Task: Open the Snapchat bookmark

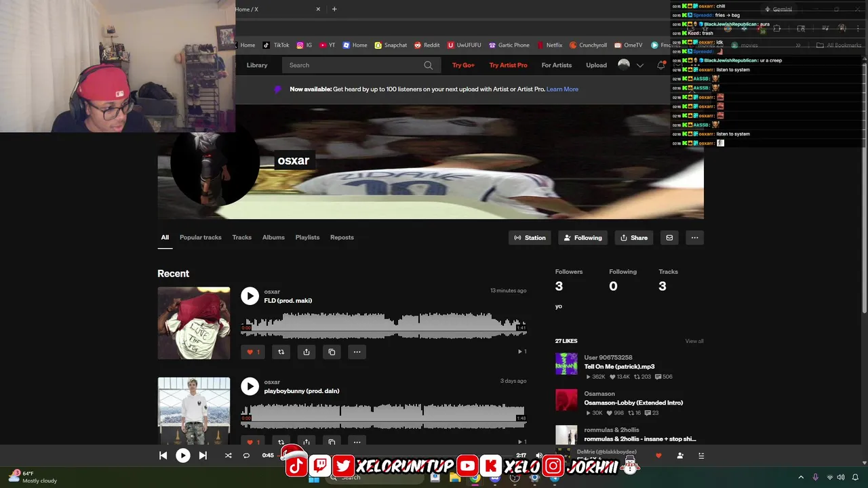Action: (391, 45)
